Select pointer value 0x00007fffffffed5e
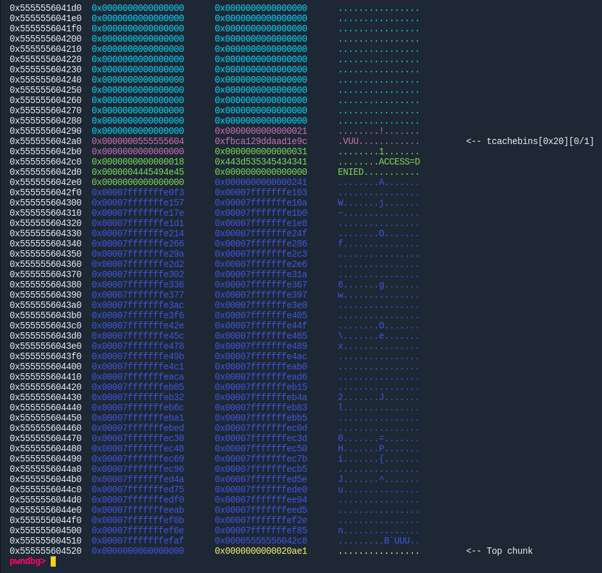Viewport: 602px width, 573px height. click(261, 479)
